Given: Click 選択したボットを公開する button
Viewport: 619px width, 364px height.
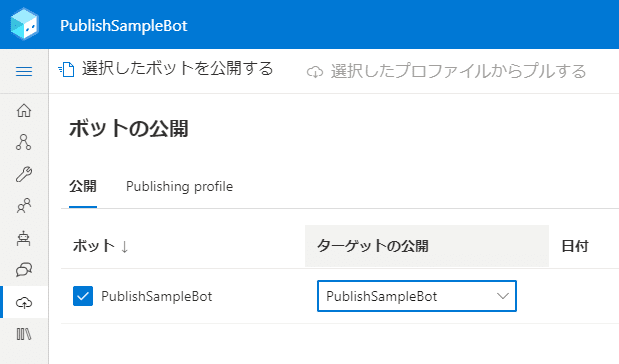Looking at the screenshot, I should (x=165, y=69).
